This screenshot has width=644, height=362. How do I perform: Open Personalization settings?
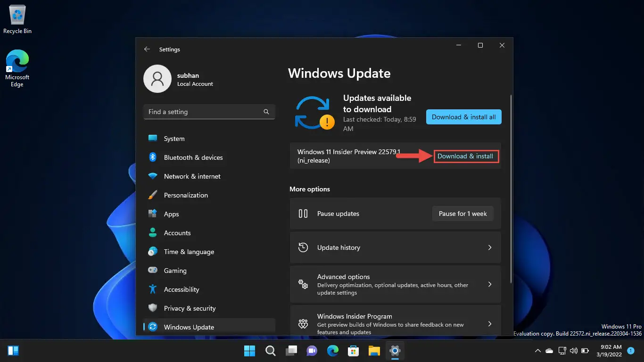(209, 195)
